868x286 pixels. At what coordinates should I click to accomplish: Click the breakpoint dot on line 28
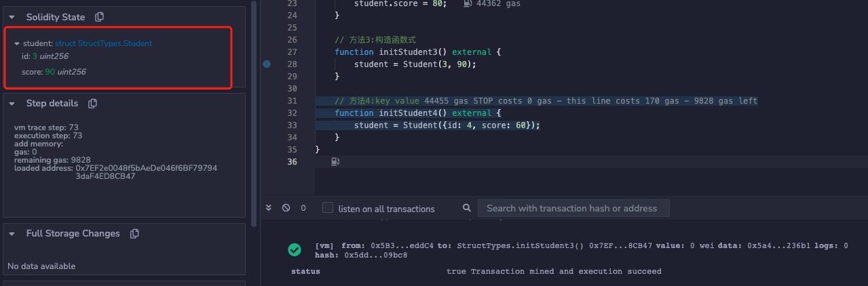point(267,64)
